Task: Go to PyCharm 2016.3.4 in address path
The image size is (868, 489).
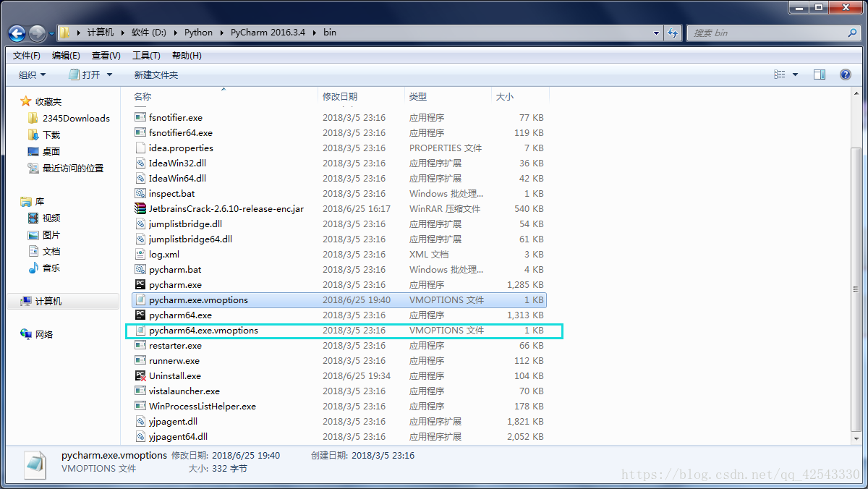Action: tap(269, 33)
